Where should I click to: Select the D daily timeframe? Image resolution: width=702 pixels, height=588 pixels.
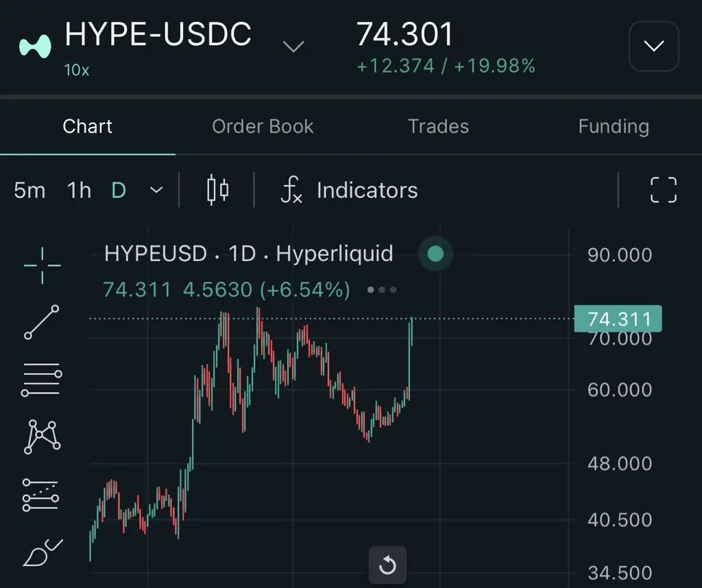pos(119,191)
